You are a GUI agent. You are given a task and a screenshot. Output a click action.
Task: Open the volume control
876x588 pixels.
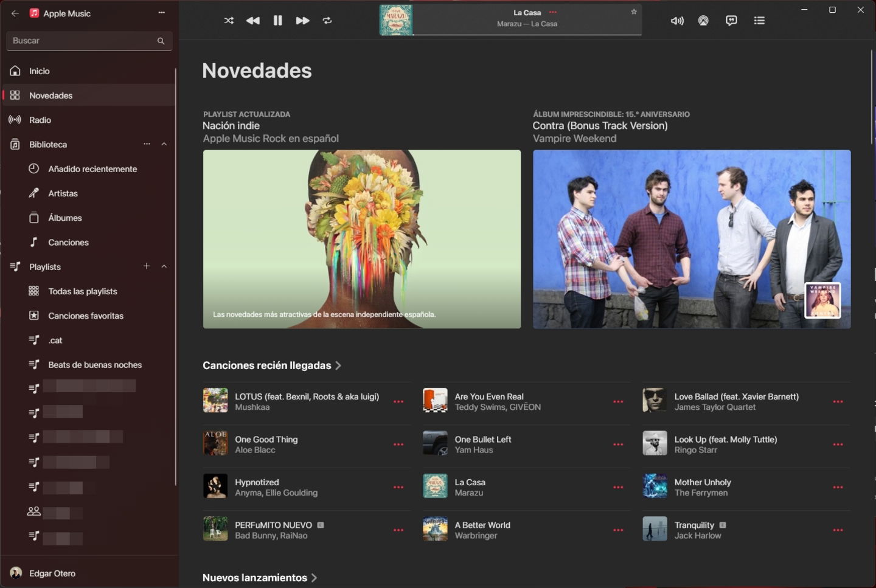[x=677, y=21]
